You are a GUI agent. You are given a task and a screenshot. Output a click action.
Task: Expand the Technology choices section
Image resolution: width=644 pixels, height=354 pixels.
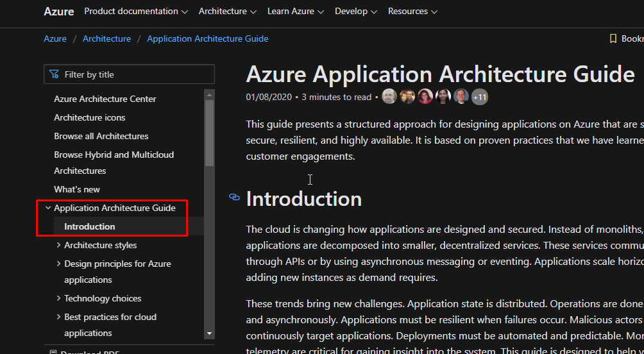tap(58, 298)
